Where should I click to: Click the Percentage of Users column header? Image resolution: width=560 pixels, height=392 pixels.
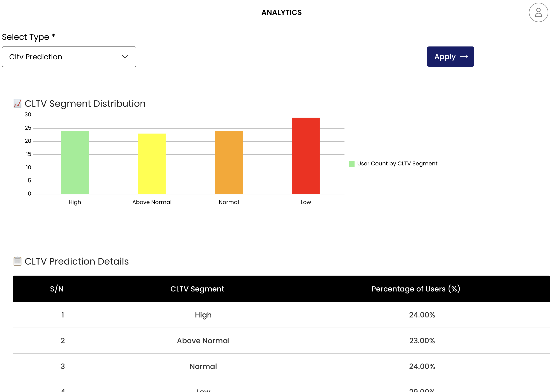tap(416, 289)
